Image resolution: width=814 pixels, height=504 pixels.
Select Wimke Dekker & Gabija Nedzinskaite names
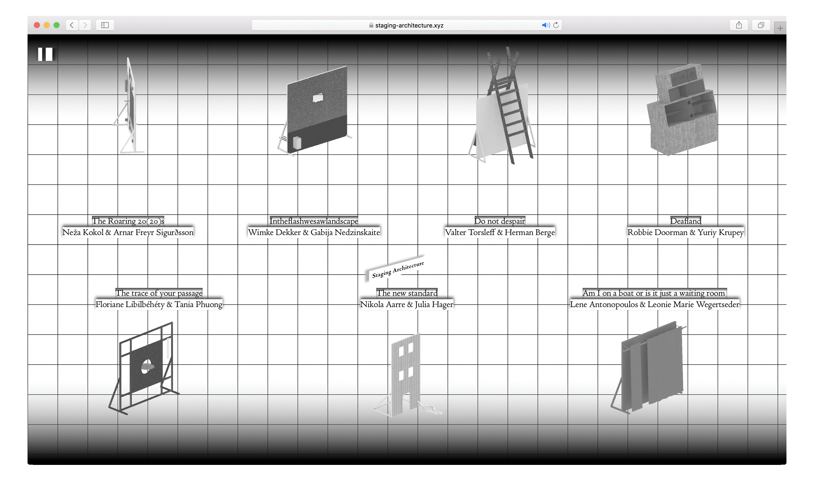pyautogui.click(x=314, y=232)
